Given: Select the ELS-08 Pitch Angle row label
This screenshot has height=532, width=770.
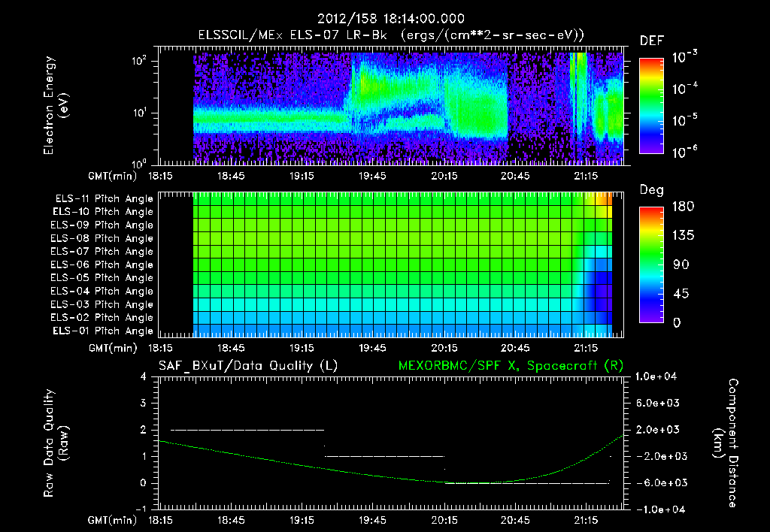Looking at the screenshot, I should 102,238.
